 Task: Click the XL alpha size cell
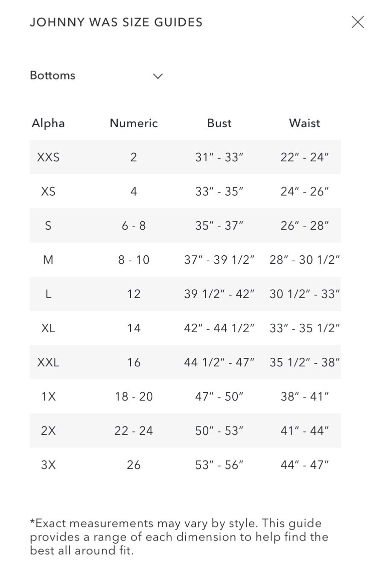48,328
